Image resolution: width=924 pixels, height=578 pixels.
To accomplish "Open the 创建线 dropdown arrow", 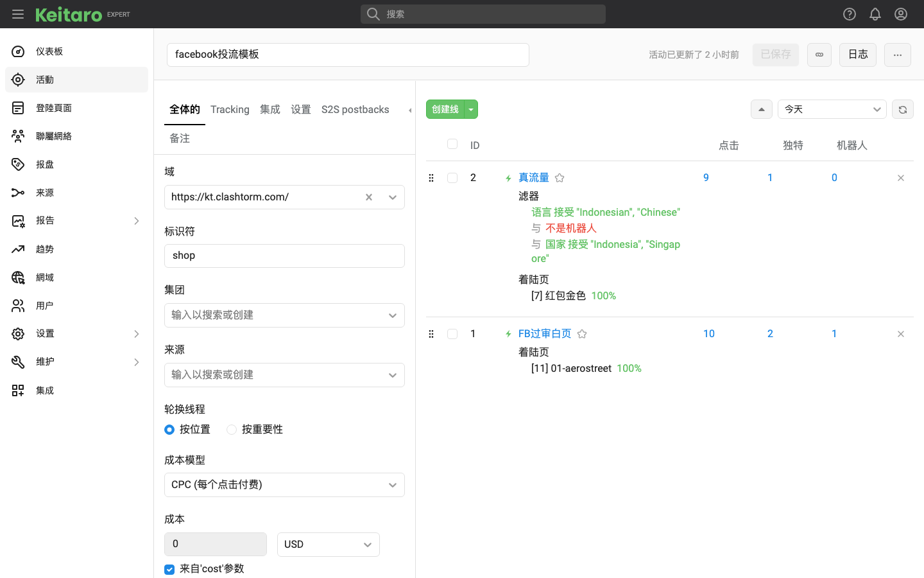I will point(471,109).
